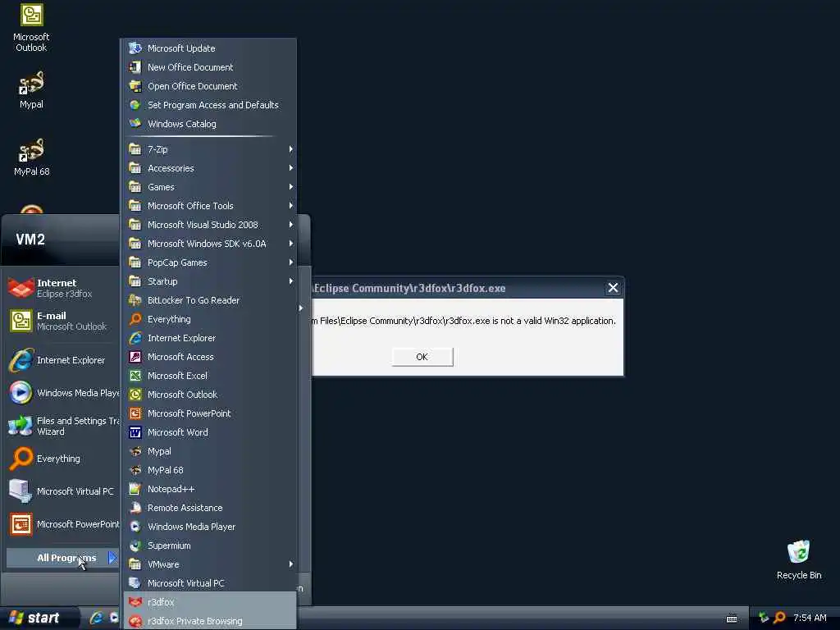Viewport: 840px width, 630px height.
Task: Launch BitLocker To Go Reader
Action: 209,300
